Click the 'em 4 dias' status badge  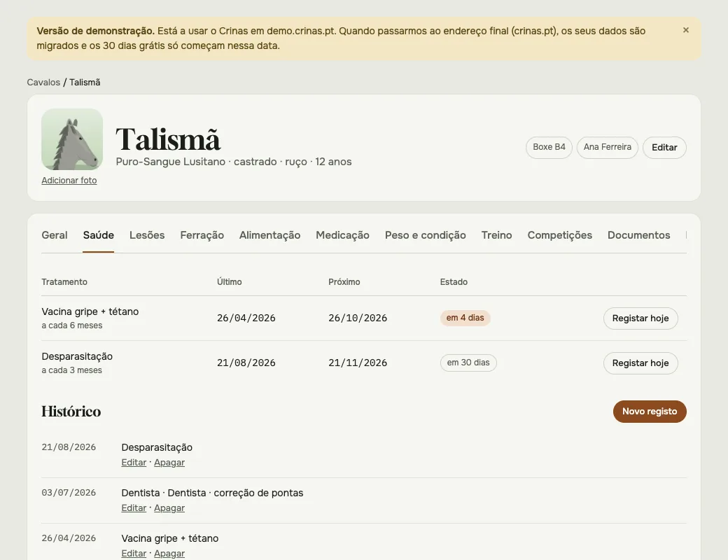[465, 318]
